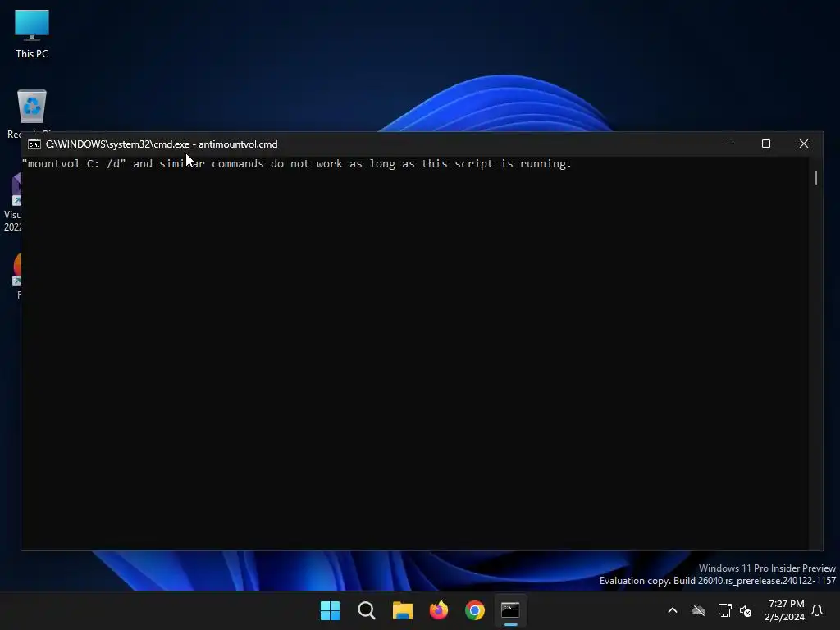Viewport: 840px width, 630px height.
Task: Maximize the cmd.exe window
Action: point(766,144)
